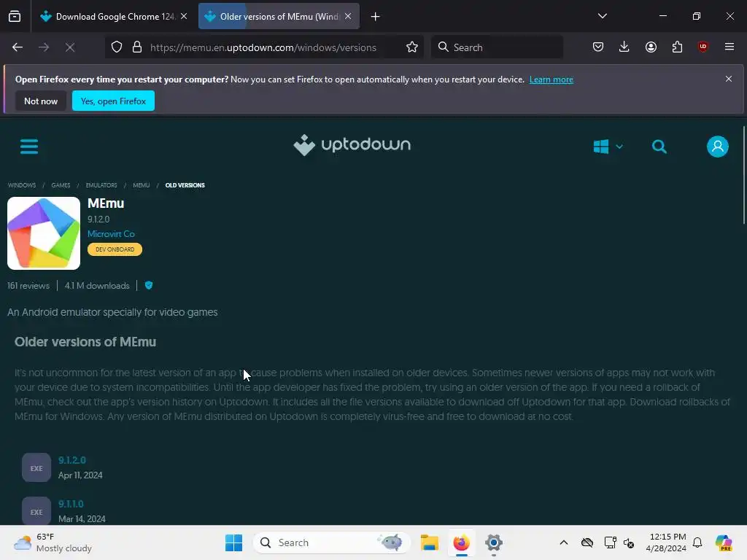
Task: Stop loading the page
Action: coord(70,47)
